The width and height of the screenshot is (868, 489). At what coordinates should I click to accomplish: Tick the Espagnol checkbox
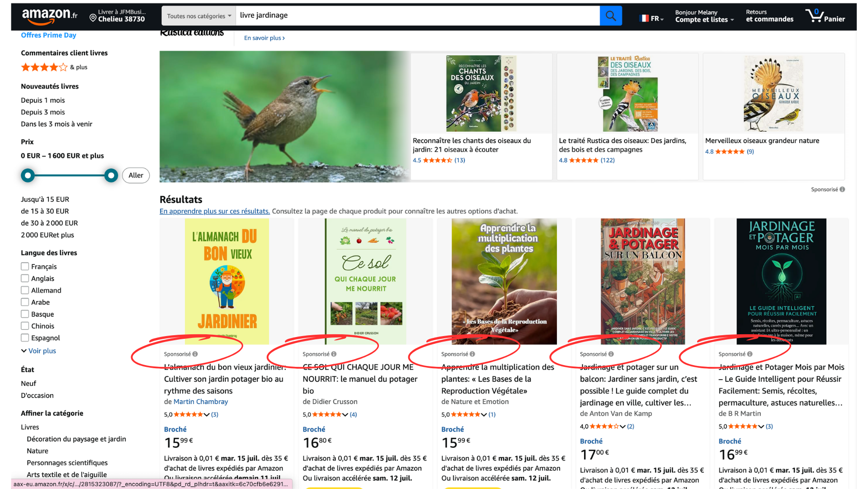point(25,337)
